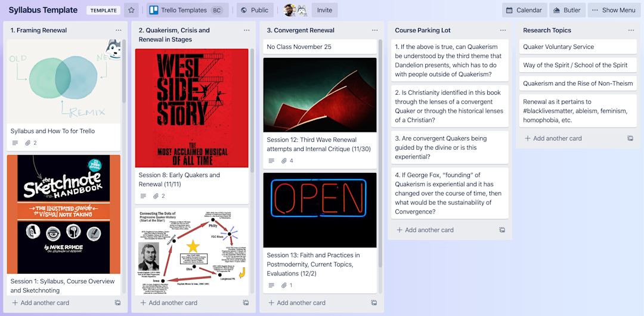This screenshot has height=316, width=644.
Task: Click the board member avatar photo
Action: point(289,10)
